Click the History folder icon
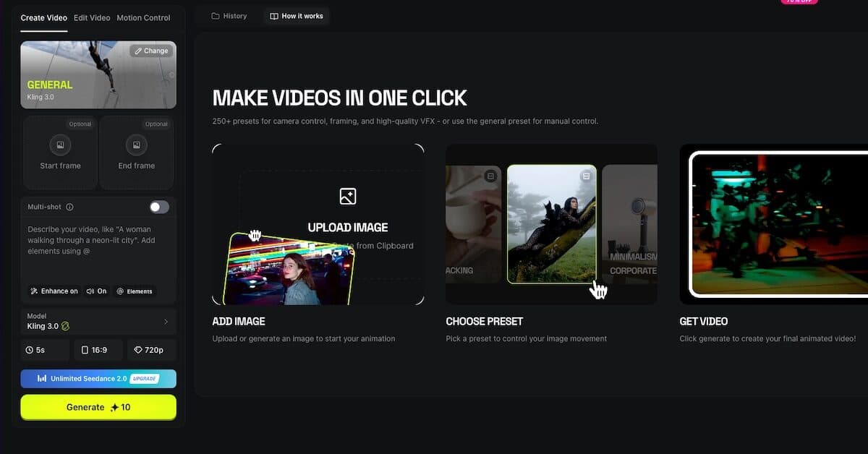Image resolution: width=868 pixels, height=454 pixels. click(216, 16)
